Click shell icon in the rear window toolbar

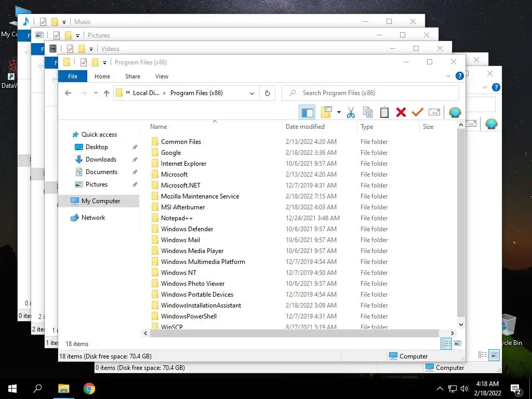[491, 124]
